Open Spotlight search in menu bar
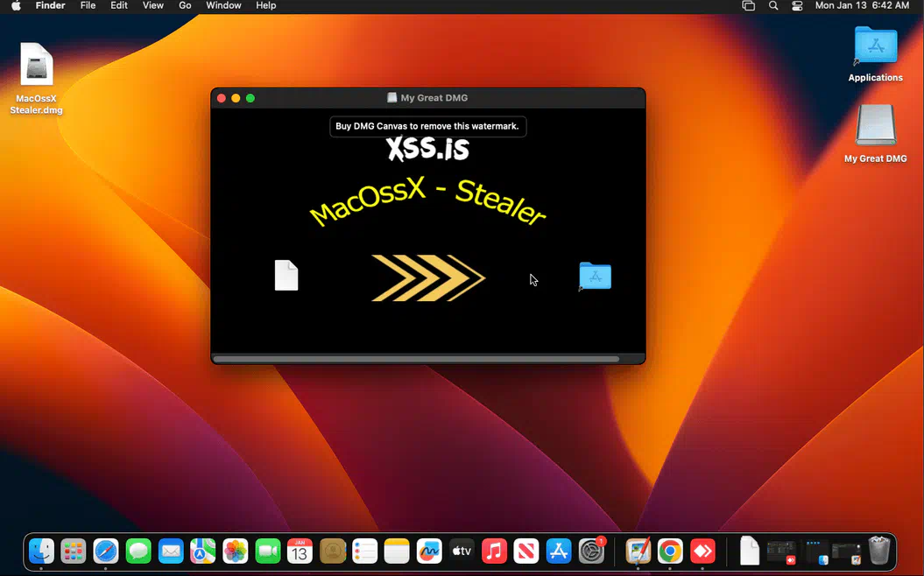 (x=773, y=6)
